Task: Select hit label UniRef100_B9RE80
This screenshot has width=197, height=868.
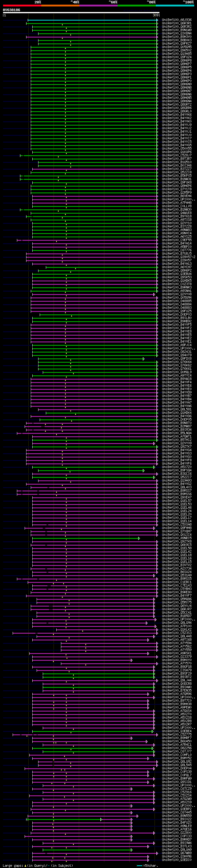Action: click(176, 592)
